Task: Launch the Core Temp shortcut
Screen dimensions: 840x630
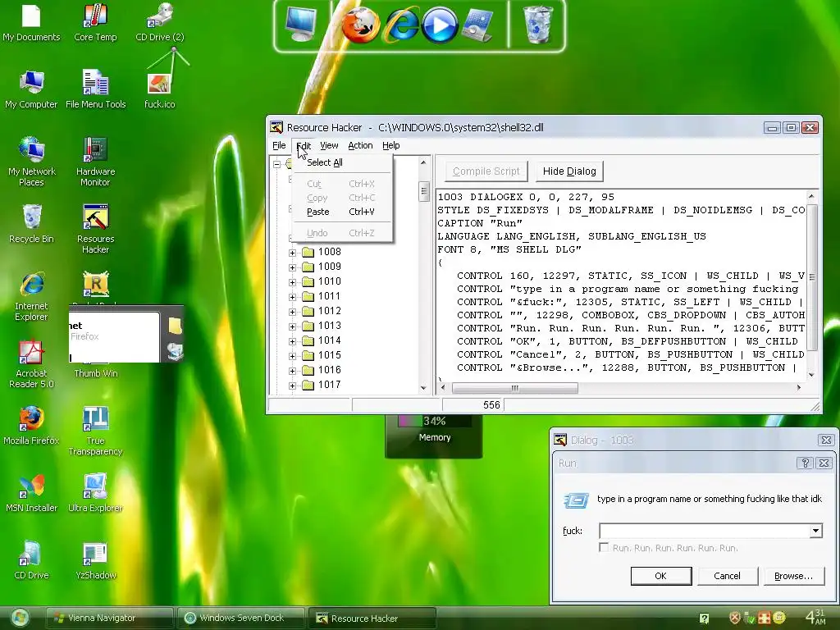Action: pyautogui.click(x=95, y=22)
